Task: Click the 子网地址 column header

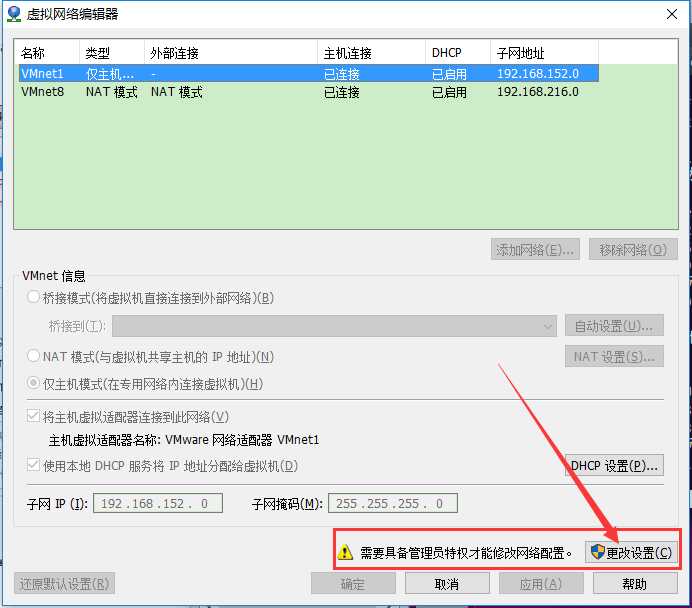Action: (545, 53)
